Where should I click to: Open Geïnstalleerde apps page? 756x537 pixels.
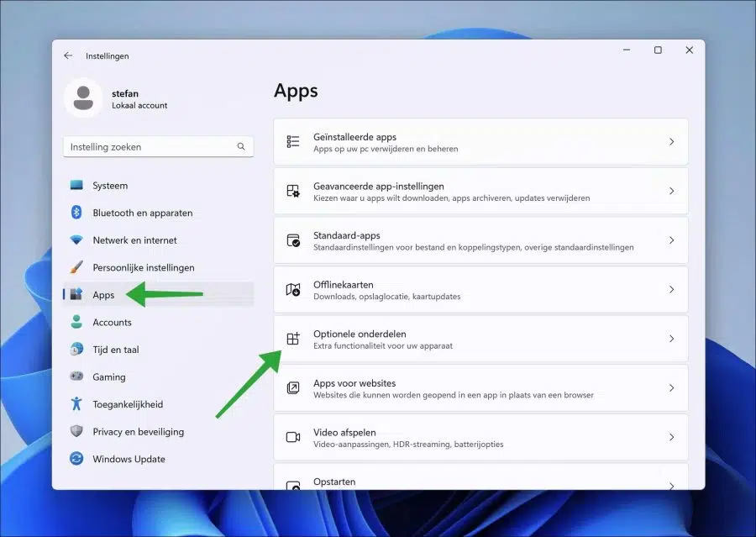pos(480,142)
